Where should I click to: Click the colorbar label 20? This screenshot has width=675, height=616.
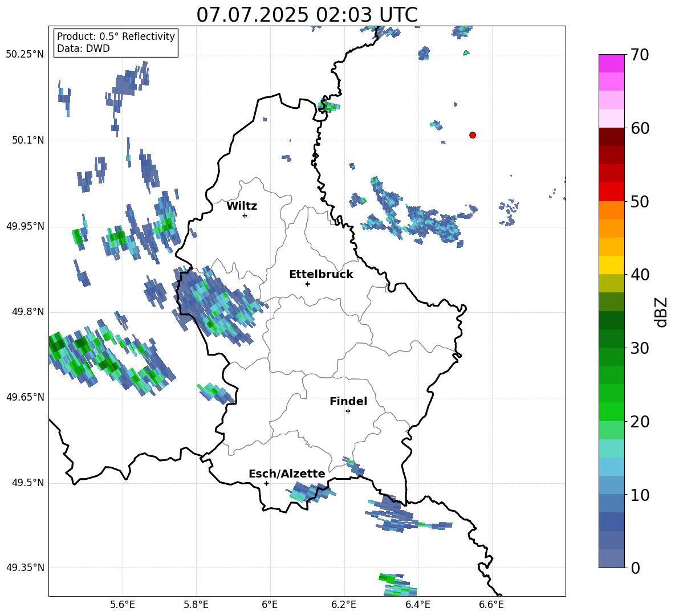640,422
